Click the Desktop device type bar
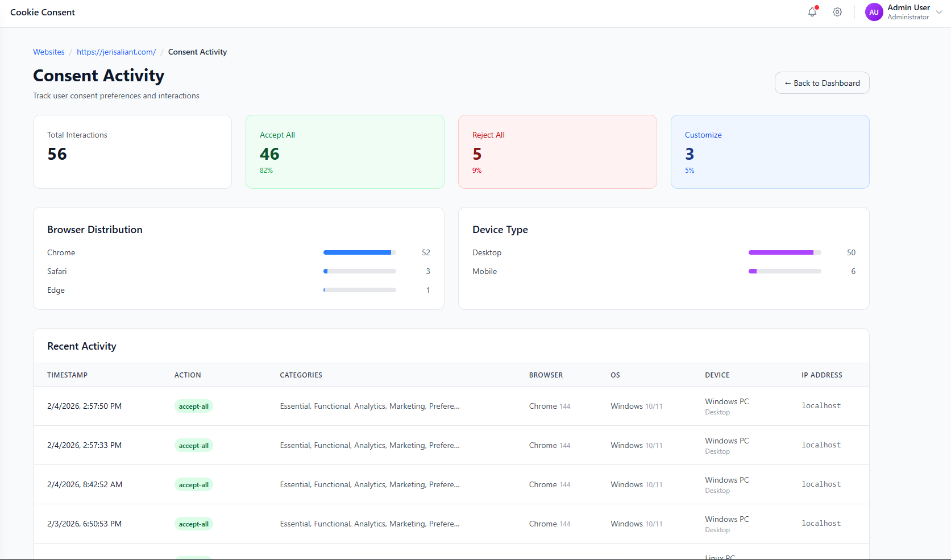The width and height of the screenshot is (951, 560). coord(784,252)
